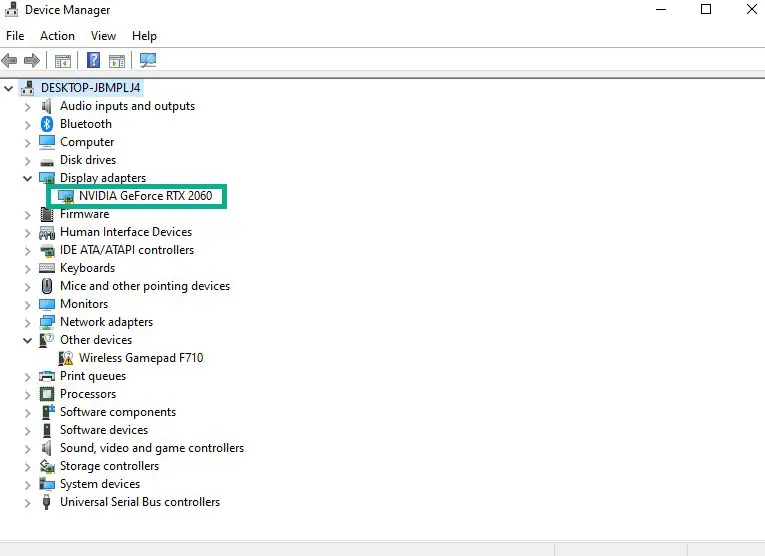Select Software components label
Image resolution: width=765 pixels, height=556 pixels.
118,412
